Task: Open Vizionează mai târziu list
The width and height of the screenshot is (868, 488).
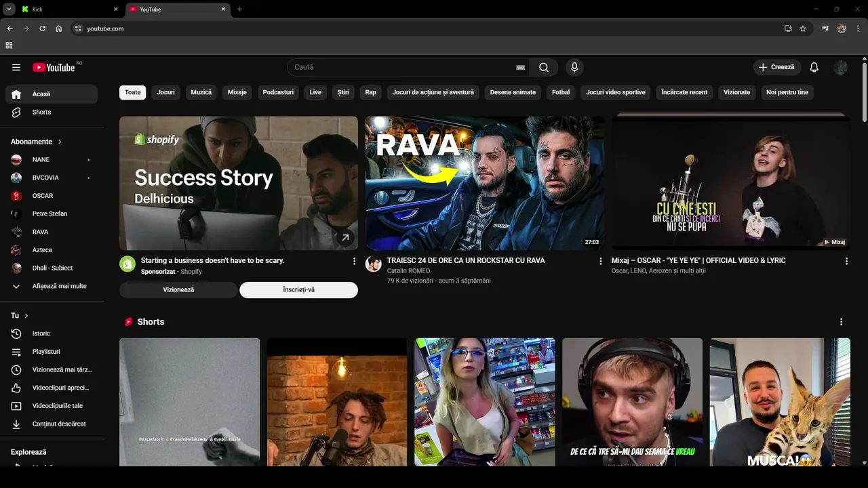Action: 52,370
